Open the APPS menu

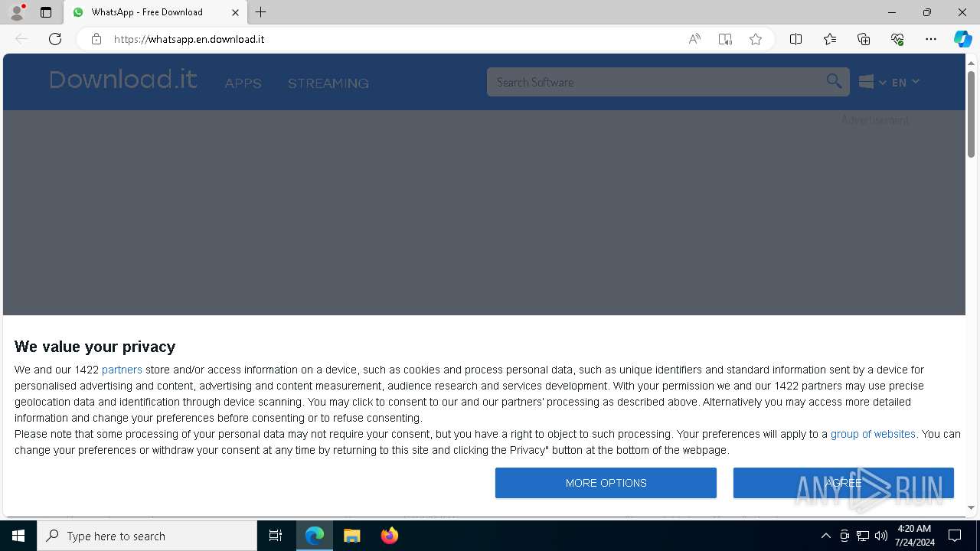[x=243, y=83]
